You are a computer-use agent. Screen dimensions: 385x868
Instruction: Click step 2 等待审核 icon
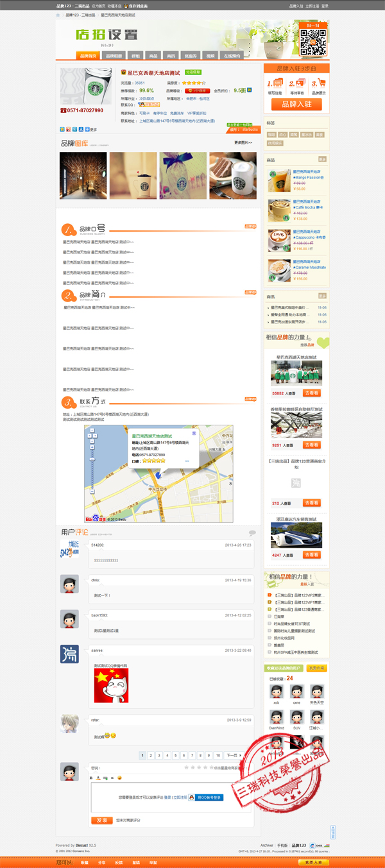297,83
